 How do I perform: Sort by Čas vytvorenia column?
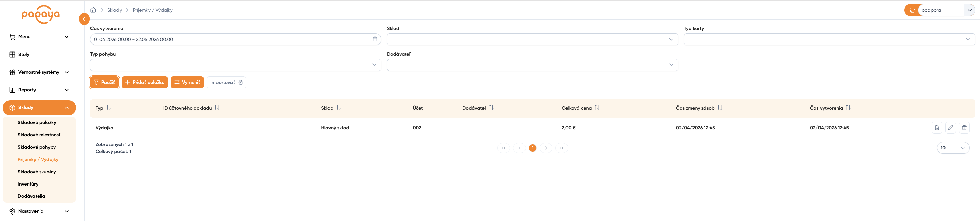tap(848, 108)
